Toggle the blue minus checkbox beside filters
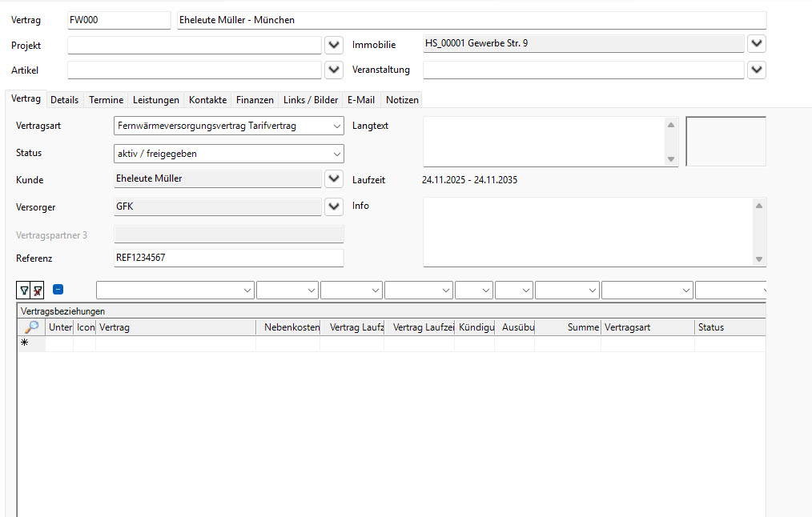 [58, 290]
